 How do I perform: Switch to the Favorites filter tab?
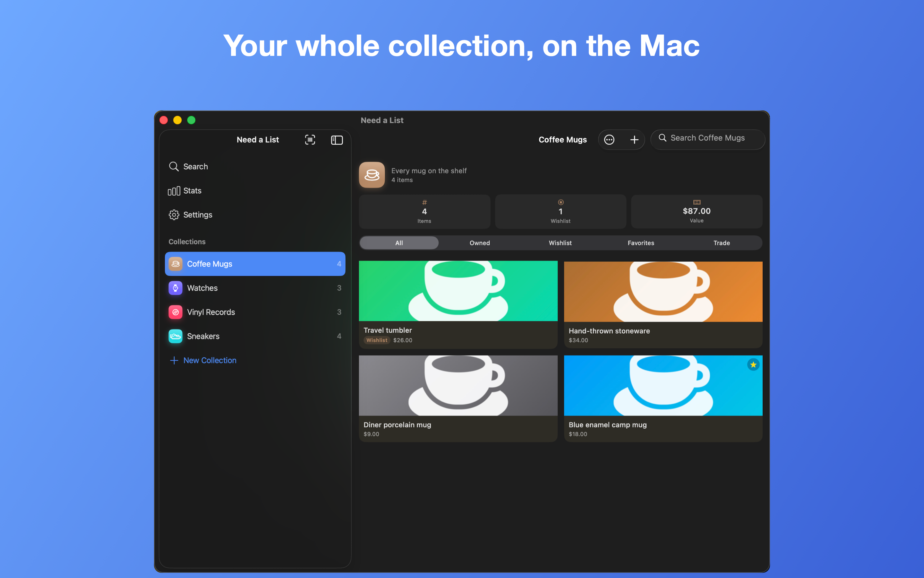641,243
